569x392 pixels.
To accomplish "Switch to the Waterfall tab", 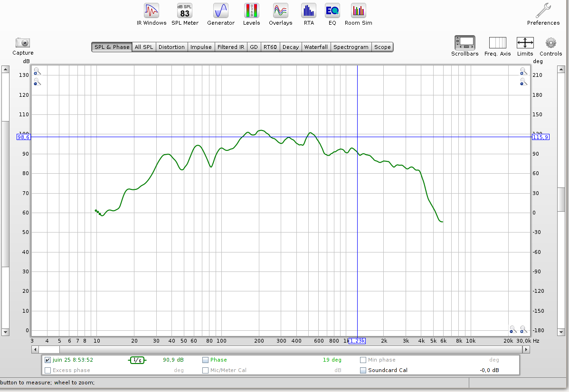I will tap(316, 47).
